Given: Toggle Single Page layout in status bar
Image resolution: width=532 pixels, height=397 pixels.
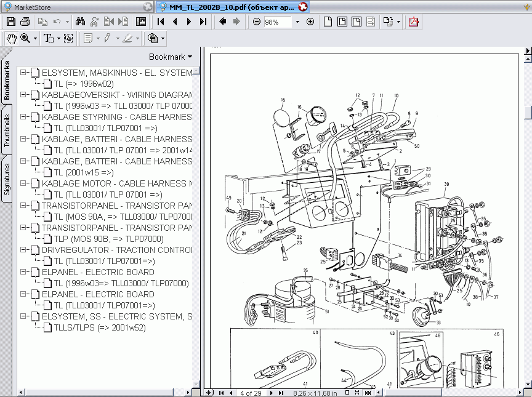Looking at the screenshot, I should (x=347, y=392).
